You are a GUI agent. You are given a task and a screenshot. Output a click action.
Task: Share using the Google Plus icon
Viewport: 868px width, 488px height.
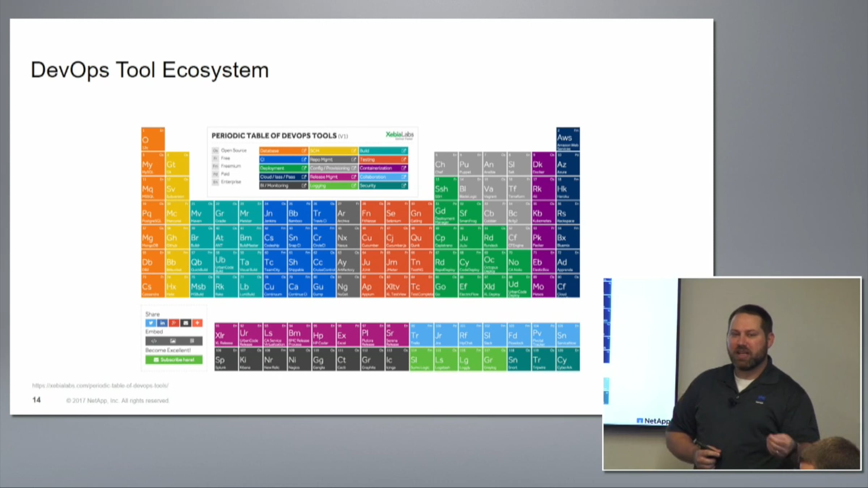tap(174, 323)
